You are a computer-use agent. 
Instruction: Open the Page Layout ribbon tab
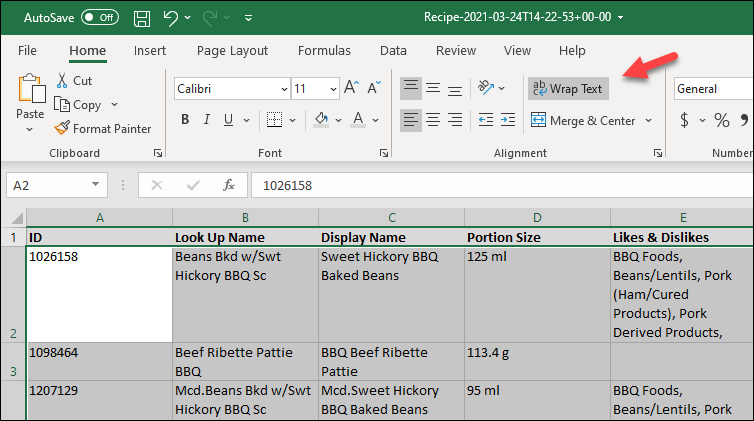tap(232, 50)
